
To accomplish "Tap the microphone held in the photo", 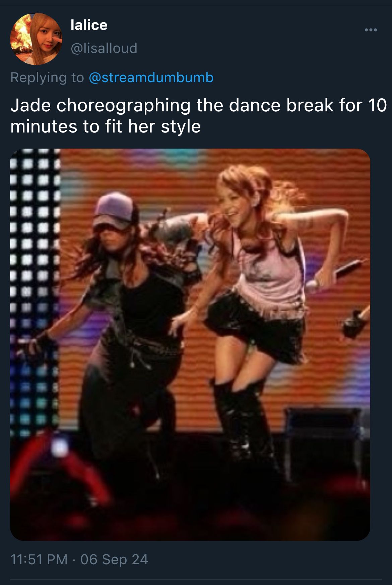I will click(335, 274).
